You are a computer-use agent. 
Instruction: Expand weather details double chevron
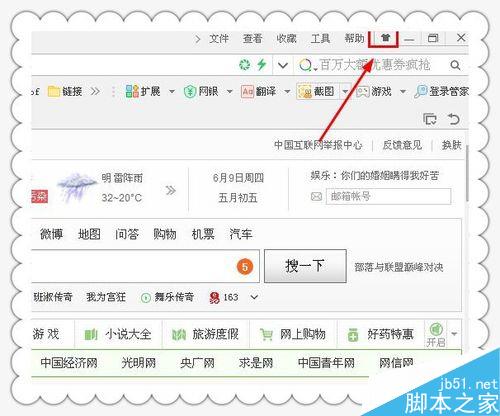pos(171,191)
